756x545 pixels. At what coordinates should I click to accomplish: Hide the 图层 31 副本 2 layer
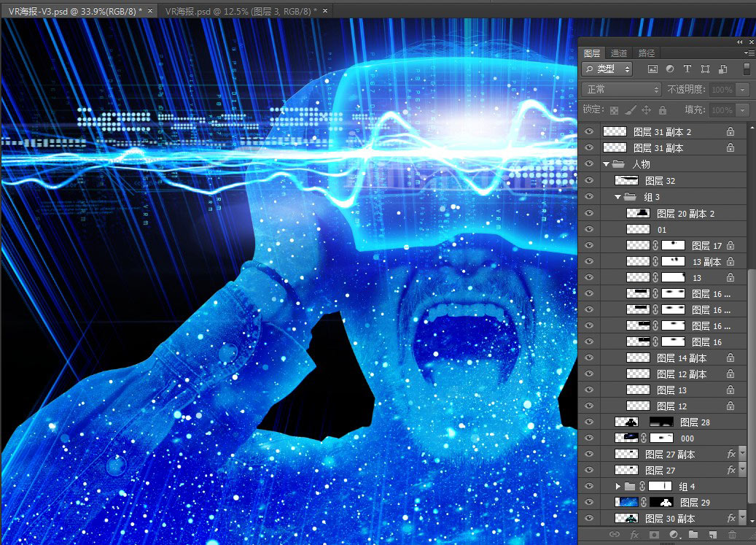[589, 131]
